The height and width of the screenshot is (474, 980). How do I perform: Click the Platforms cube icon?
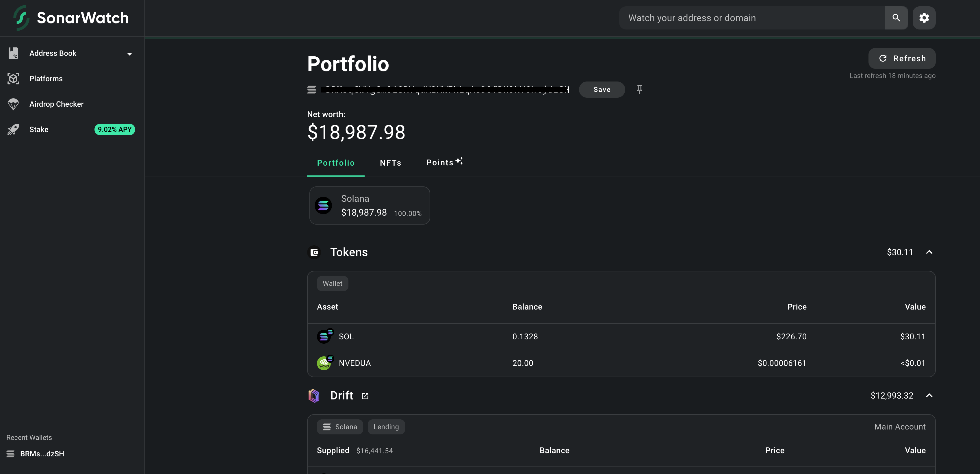(x=13, y=79)
